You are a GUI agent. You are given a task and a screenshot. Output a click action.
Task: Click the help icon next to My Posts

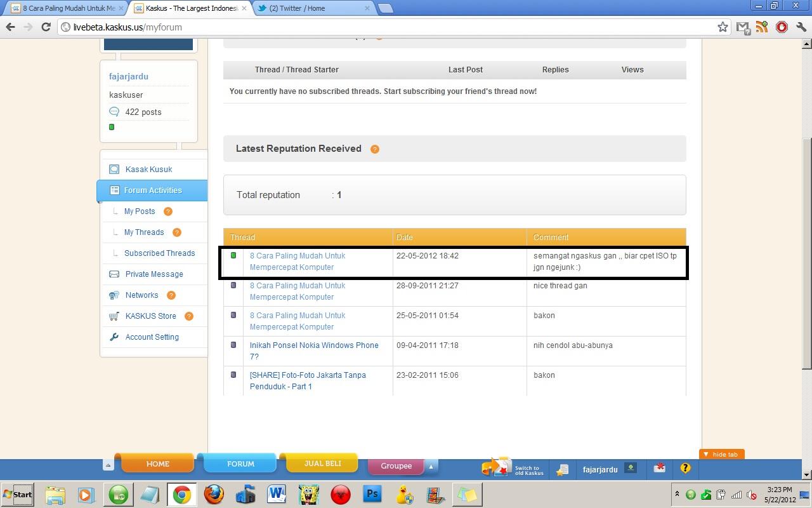click(167, 211)
